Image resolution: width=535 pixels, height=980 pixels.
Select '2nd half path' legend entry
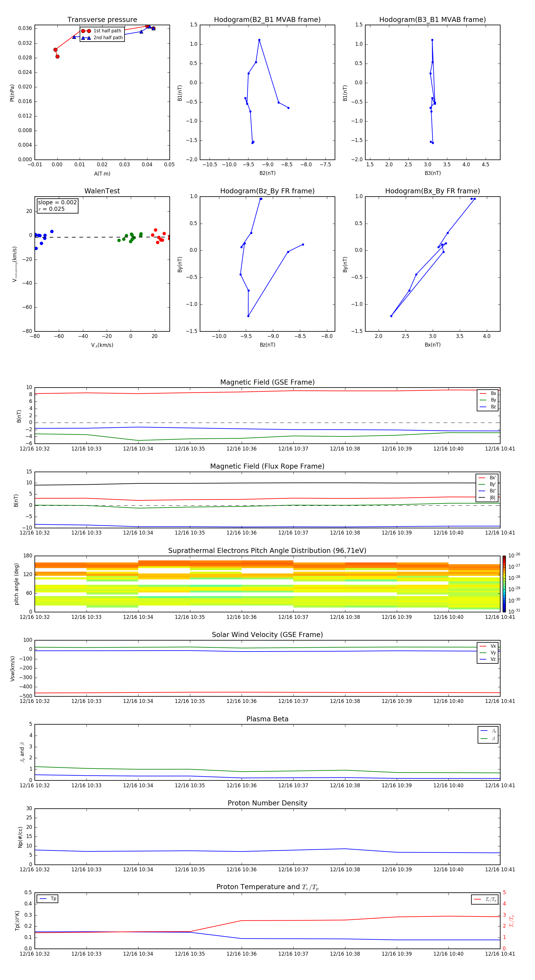(x=102, y=38)
